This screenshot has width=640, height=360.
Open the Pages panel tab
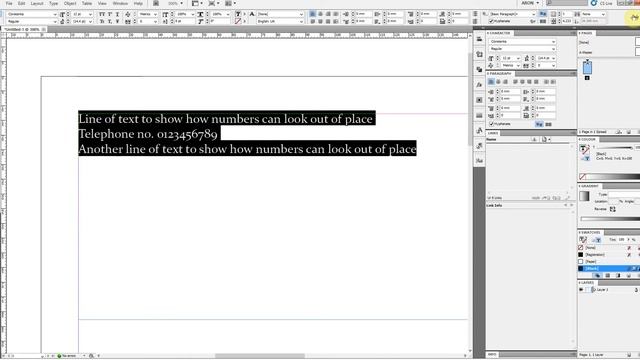coord(587,33)
